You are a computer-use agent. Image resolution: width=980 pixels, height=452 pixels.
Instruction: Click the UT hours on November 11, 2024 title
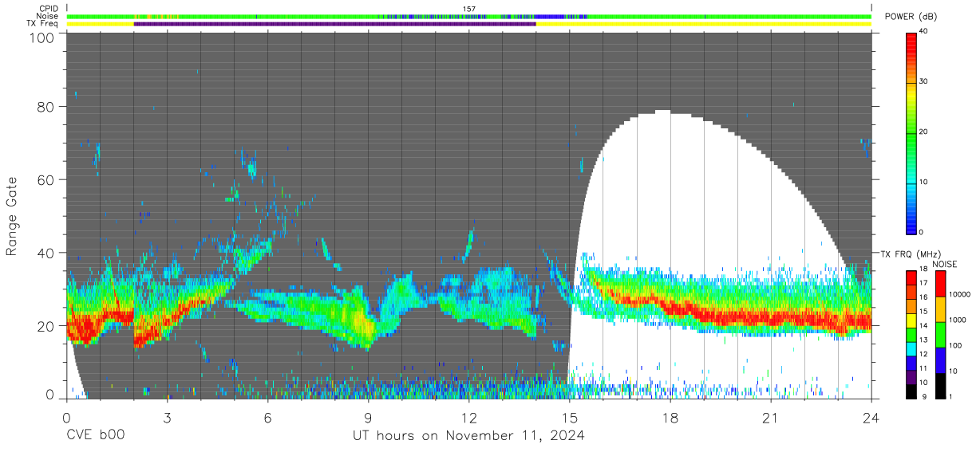click(x=469, y=436)
